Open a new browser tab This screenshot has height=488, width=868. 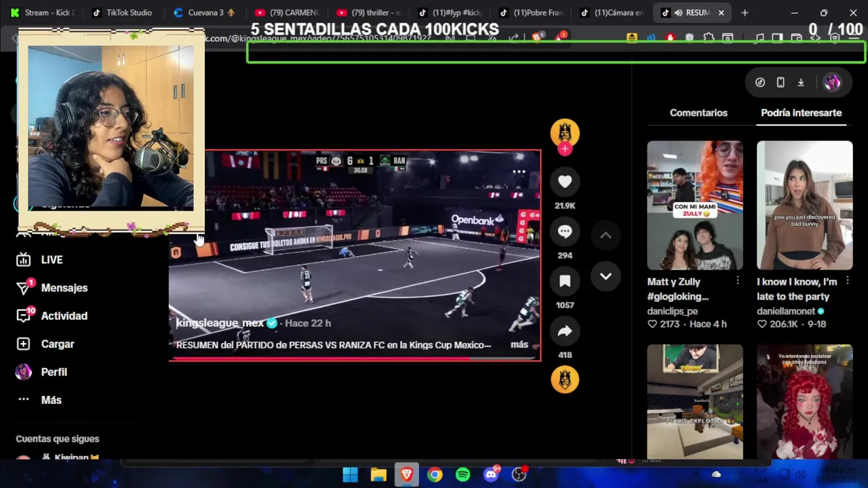tap(745, 13)
